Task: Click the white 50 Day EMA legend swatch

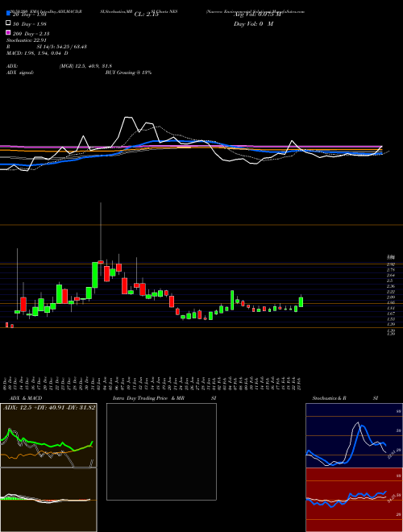Action: click(8, 23)
